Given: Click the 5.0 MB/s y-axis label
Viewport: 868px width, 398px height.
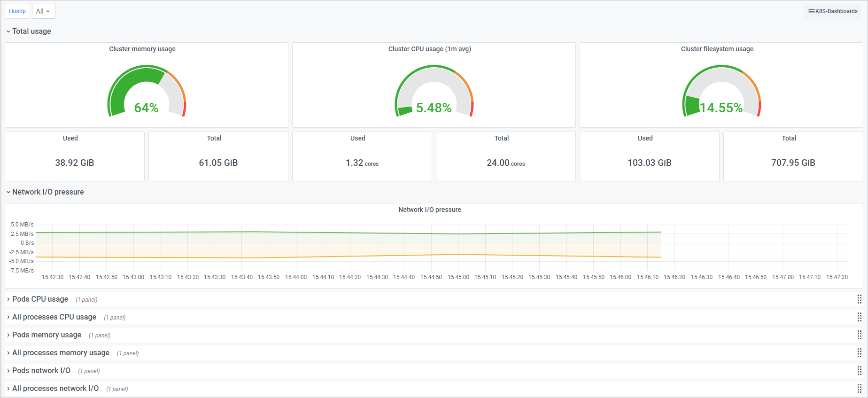Looking at the screenshot, I should tap(22, 225).
